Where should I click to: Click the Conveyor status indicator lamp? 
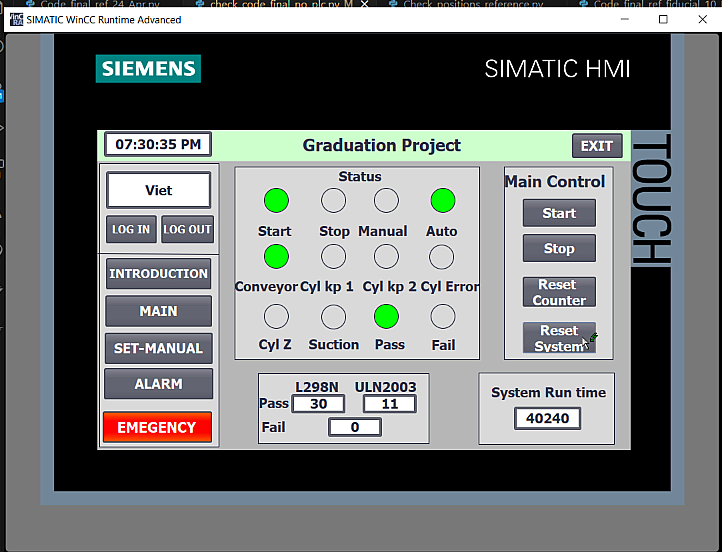click(x=276, y=256)
